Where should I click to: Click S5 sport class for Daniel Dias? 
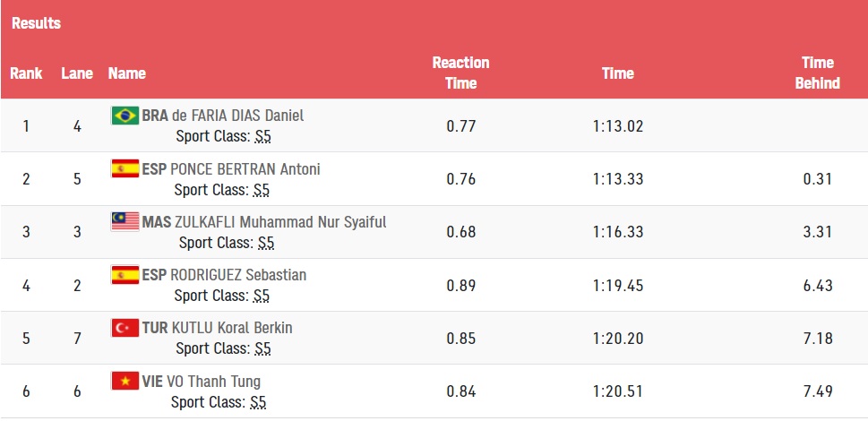click(x=263, y=136)
